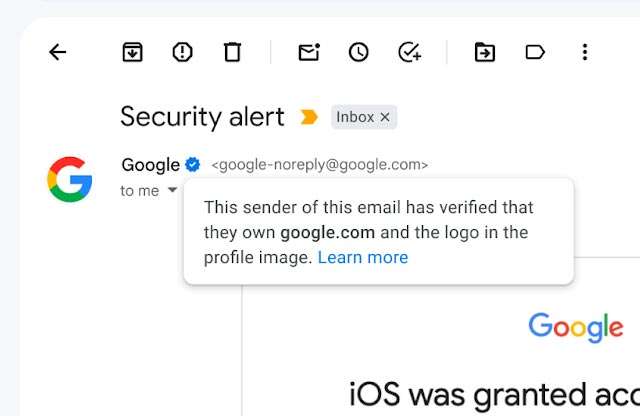This screenshot has width=640, height=416.
Task: Toggle the yellow importance marker
Action: pos(309,117)
